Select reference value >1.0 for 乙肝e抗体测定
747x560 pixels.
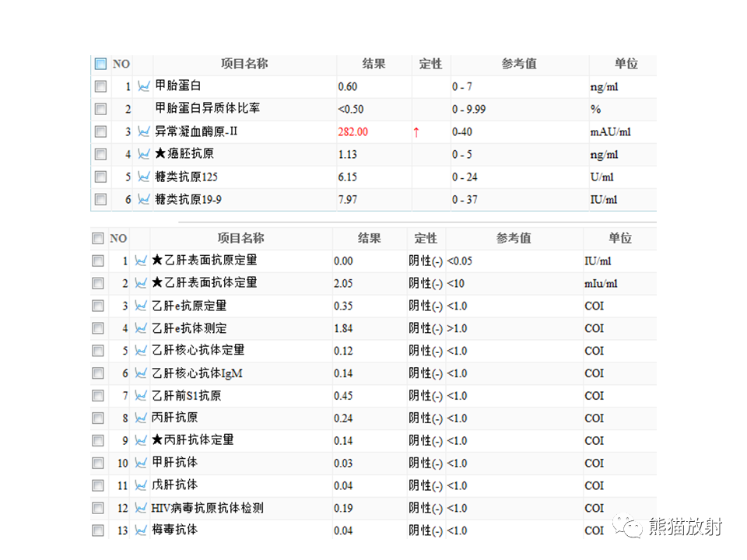pos(458,328)
